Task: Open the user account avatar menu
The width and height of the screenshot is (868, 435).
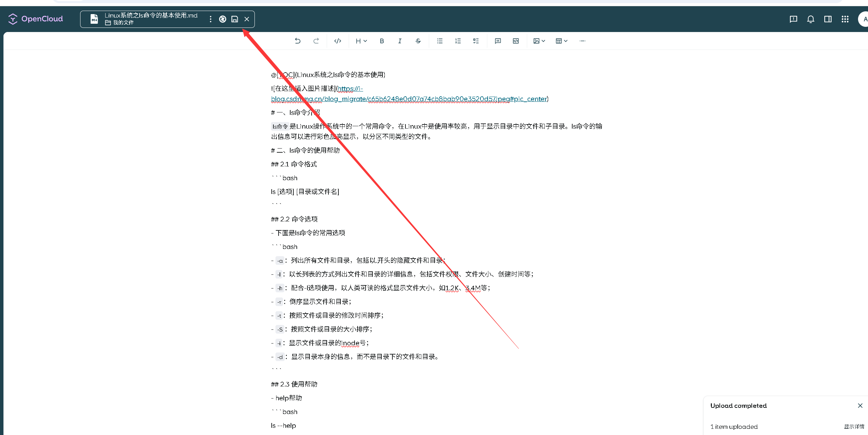Action: (x=864, y=19)
